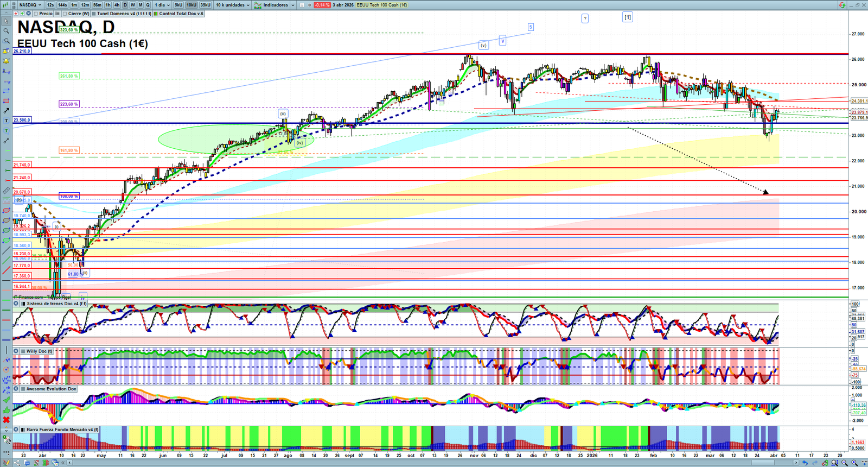
Task: Click the green thumbs-up icon in left toolbar
Action: pos(6,410)
